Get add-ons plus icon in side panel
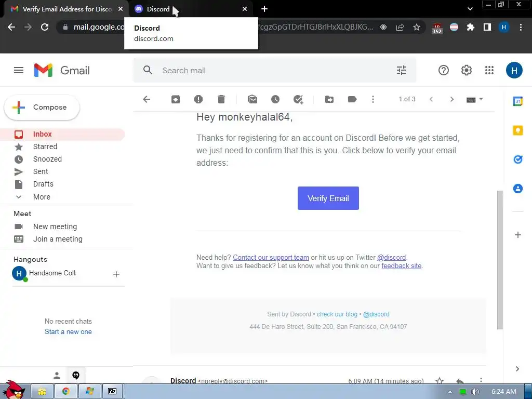The width and height of the screenshot is (532, 399). point(518,235)
